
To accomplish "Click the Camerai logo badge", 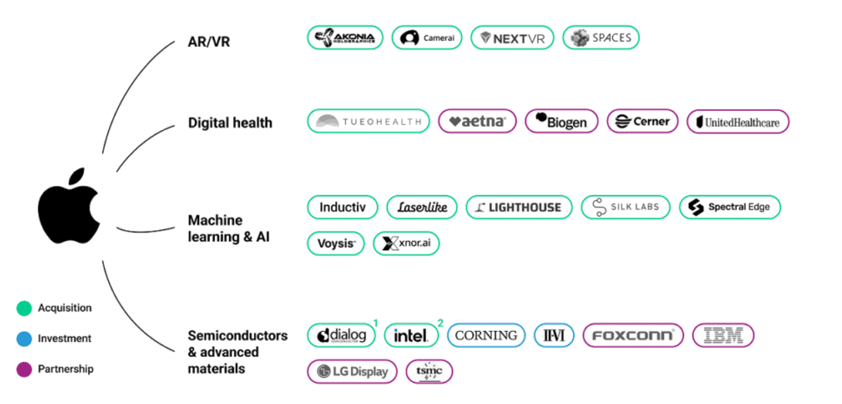I will 427,38.
